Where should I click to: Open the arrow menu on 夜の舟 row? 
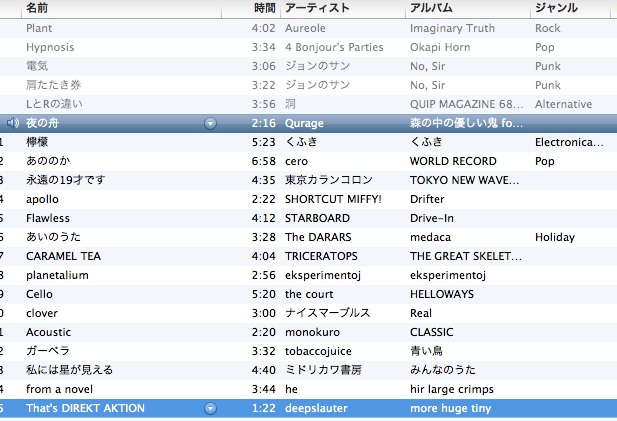(210, 123)
